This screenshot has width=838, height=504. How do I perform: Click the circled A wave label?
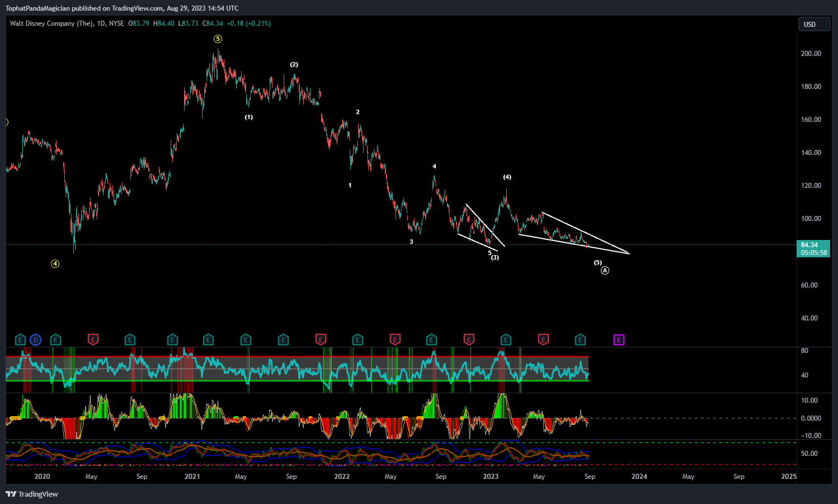pyautogui.click(x=605, y=270)
